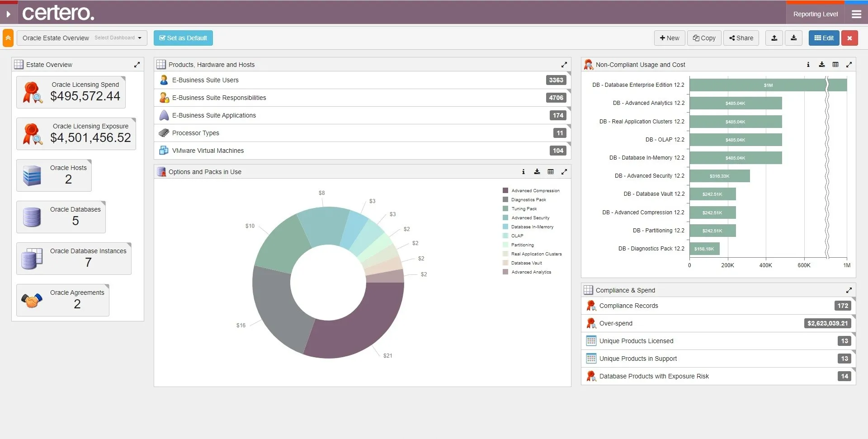Click the upload dashboard icon
The image size is (868, 439).
coord(774,38)
